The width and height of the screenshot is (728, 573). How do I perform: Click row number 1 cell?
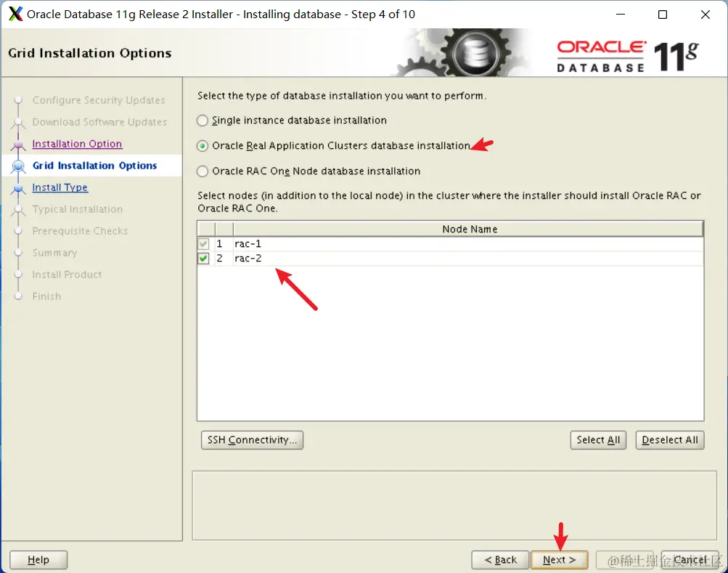(x=224, y=244)
